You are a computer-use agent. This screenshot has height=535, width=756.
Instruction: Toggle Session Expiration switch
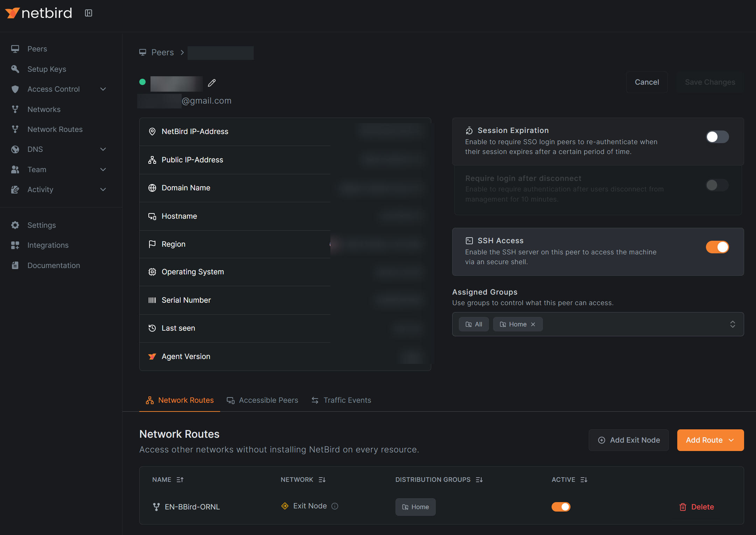point(717,137)
